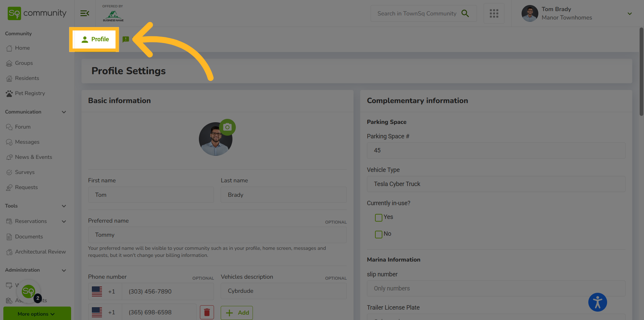This screenshot has height=320, width=644.
Task: Open Groups in sidebar
Action: point(24,63)
